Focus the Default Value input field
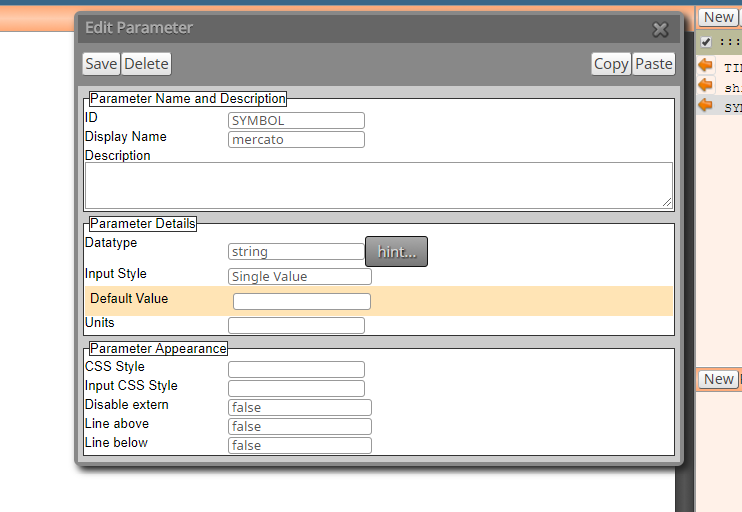 pos(302,301)
